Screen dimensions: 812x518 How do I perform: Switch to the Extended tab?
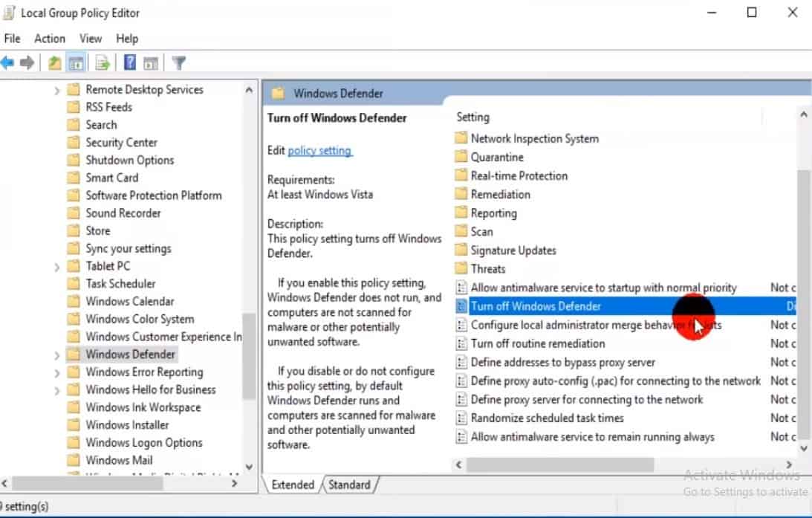[x=293, y=485]
